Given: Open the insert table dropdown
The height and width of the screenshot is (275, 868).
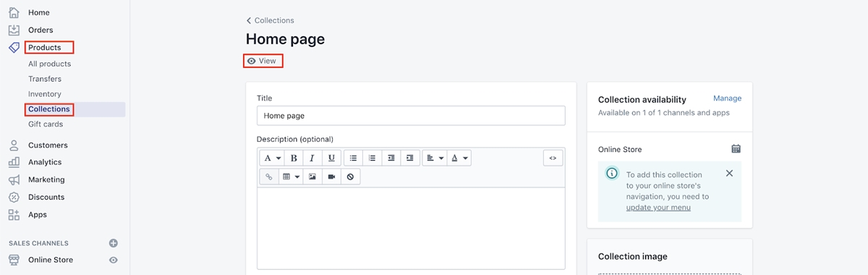Looking at the screenshot, I should click(x=291, y=177).
